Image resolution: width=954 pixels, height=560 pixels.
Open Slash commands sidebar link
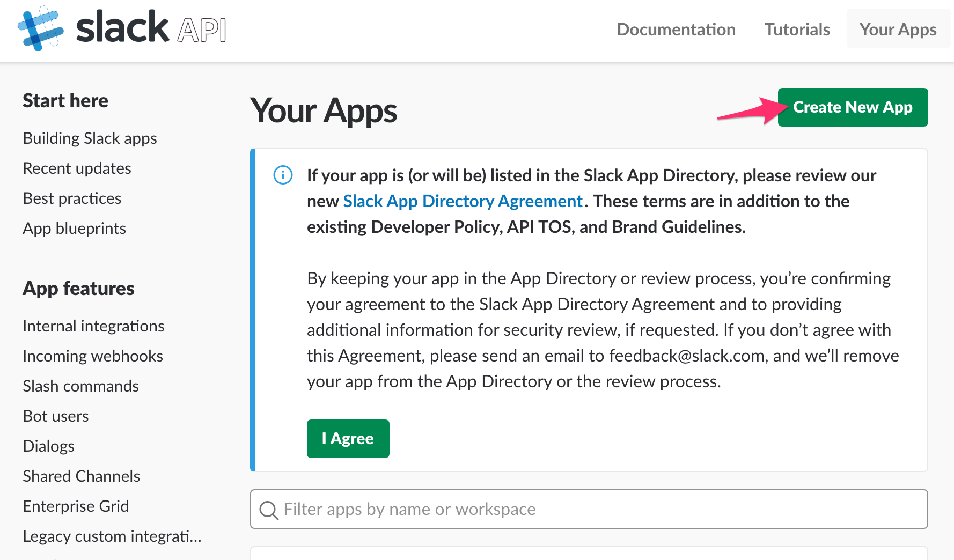[x=80, y=386]
